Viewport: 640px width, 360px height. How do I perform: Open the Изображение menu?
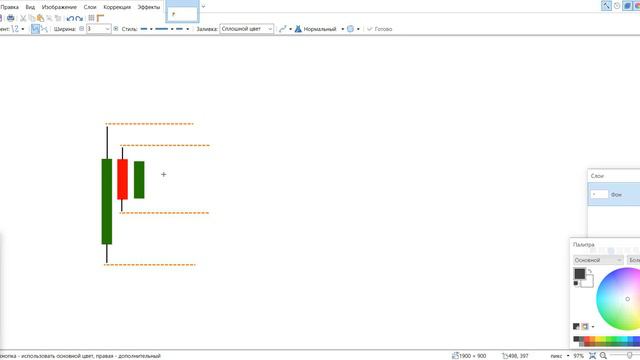coord(59,7)
